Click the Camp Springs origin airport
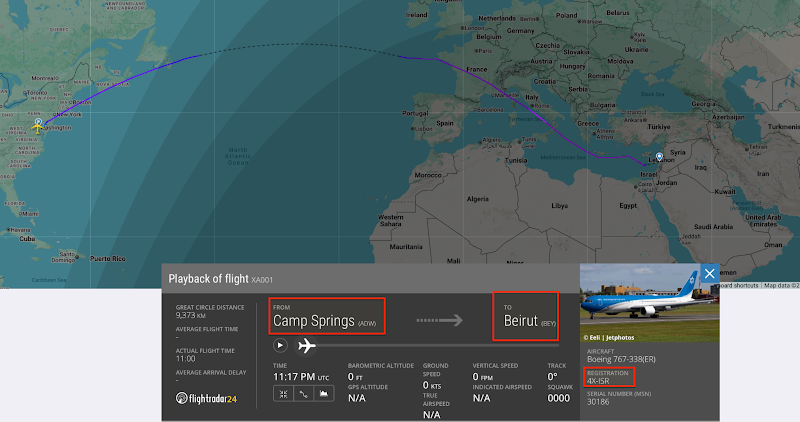 coord(314,322)
